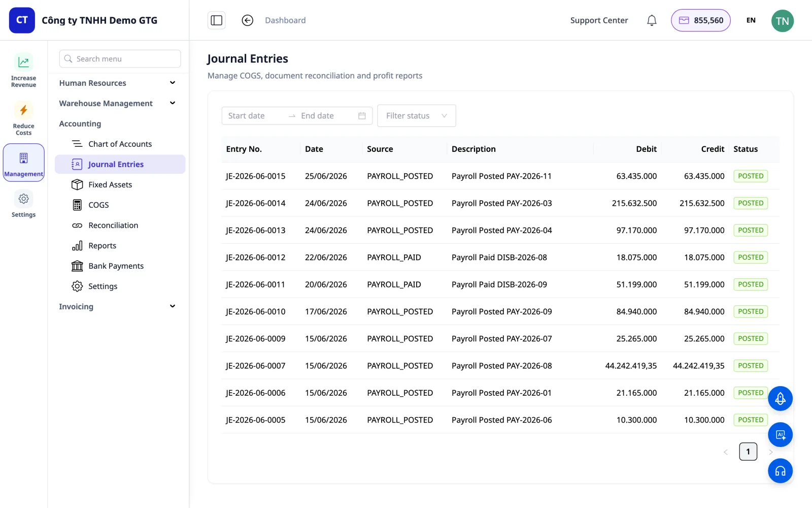Open the notifications bell
The width and height of the screenshot is (812, 508).
[x=652, y=20]
